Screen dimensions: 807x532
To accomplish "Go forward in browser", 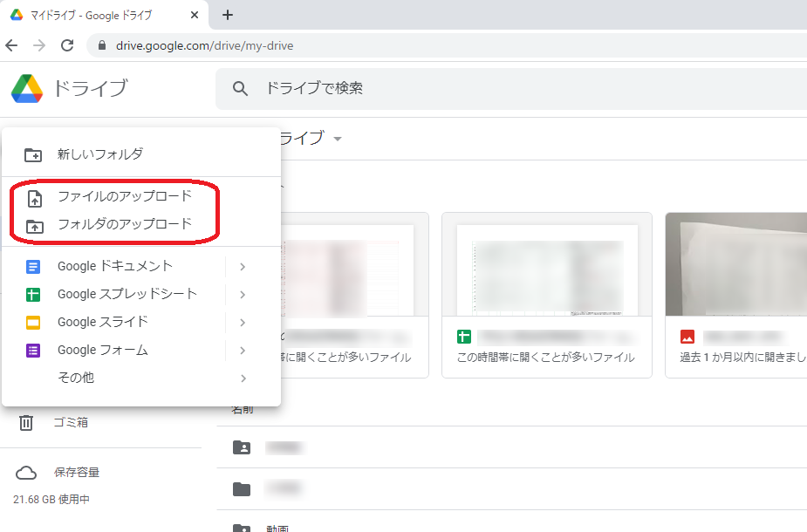I will [x=39, y=46].
